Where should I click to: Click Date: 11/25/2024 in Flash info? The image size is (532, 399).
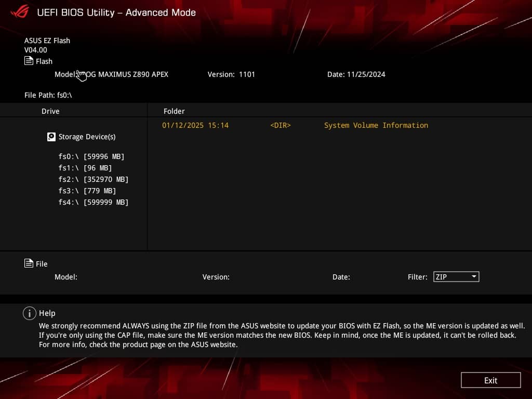tap(356, 74)
